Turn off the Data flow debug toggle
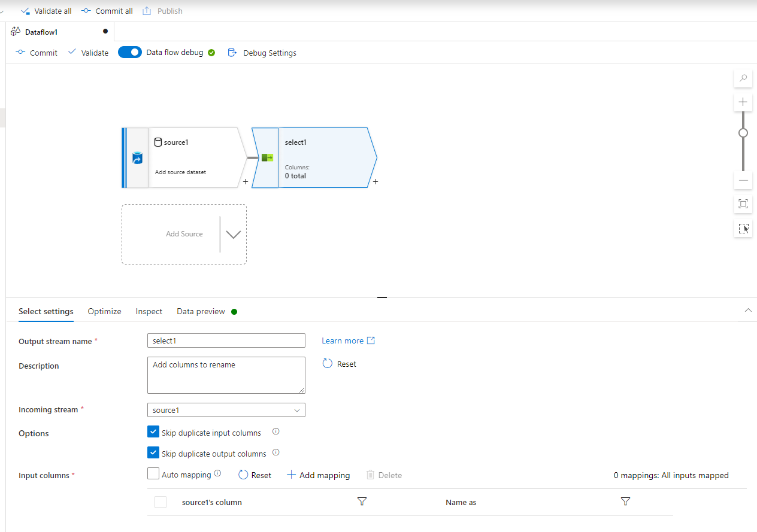757x532 pixels. (129, 52)
